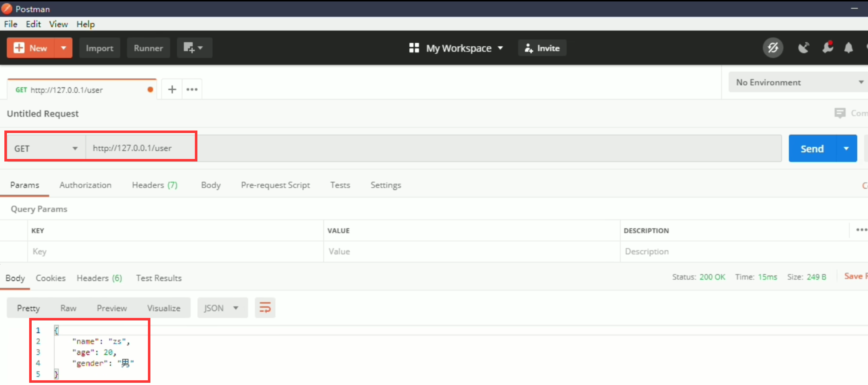Image resolution: width=868 pixels, height=385 pixels.
Task: Expand the Send dropdown arrow
Action: (x=846, y=148)
